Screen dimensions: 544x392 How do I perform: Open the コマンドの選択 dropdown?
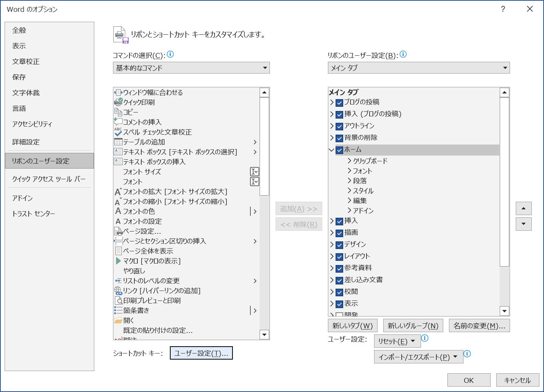point(191,68)
